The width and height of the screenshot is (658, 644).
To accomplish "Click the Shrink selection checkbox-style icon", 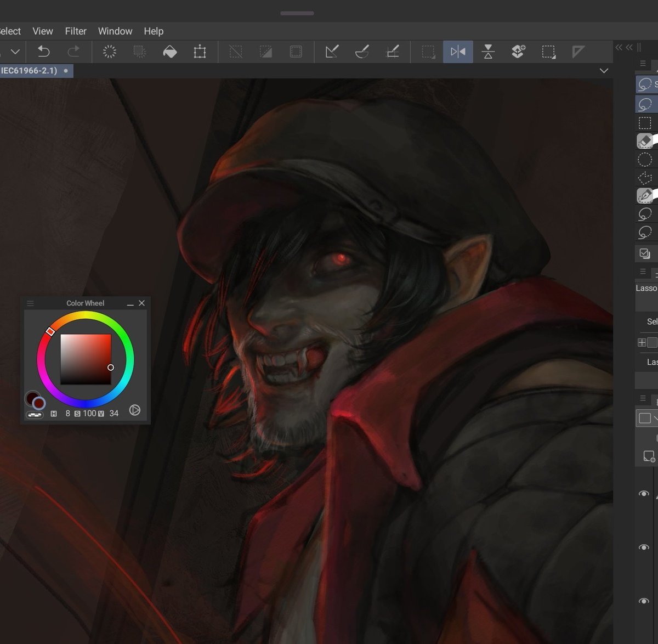I will click(645, 253).
